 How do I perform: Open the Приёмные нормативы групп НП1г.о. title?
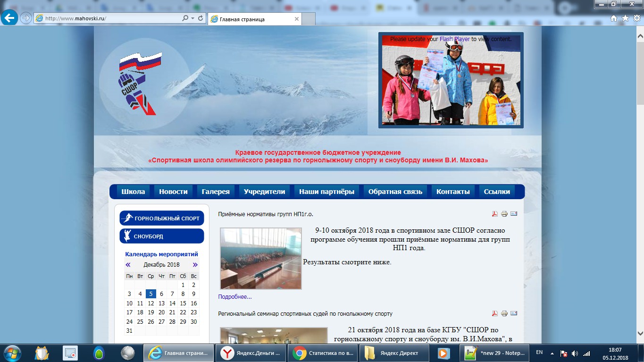(x=266, y=214)
